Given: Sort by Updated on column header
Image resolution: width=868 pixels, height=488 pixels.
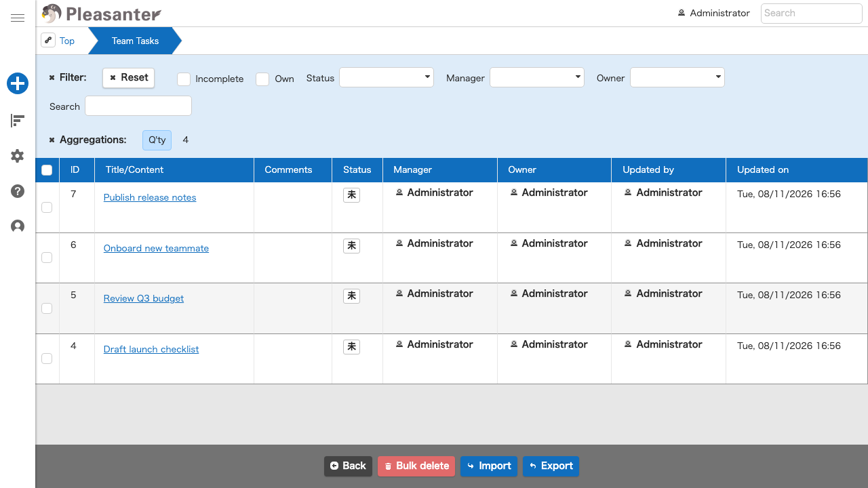Looking at the screenshot, I should pyautogui.click(x=797, y=170).
